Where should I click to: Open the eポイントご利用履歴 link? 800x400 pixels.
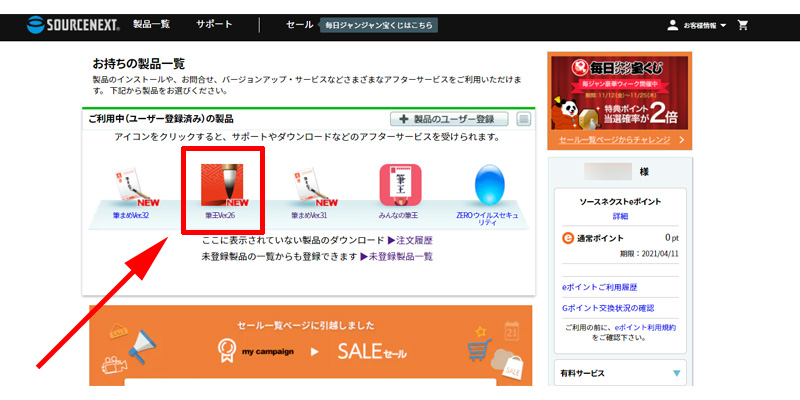[599, 288]
